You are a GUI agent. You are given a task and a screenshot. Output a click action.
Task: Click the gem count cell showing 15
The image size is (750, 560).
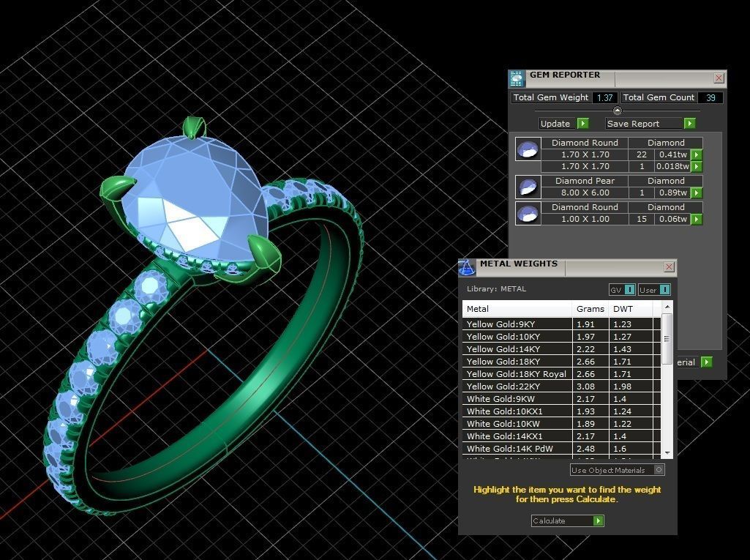tap(642, 219)
